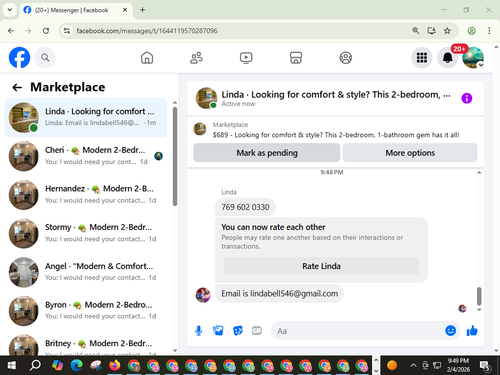
Task: Click the Mark as pending button
Action: (267, 153)
